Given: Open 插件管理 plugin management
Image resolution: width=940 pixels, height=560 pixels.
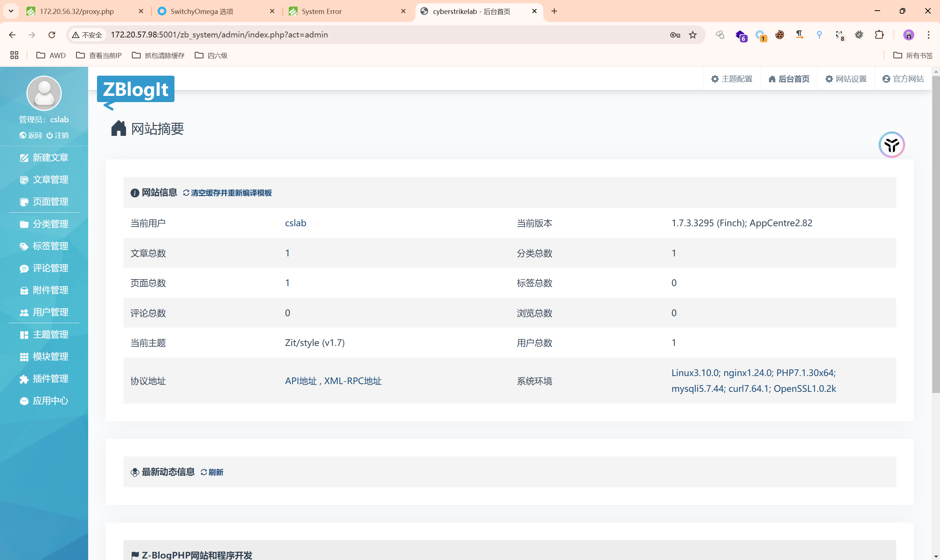Looking at the screenshot, I should tap(44, 379).
